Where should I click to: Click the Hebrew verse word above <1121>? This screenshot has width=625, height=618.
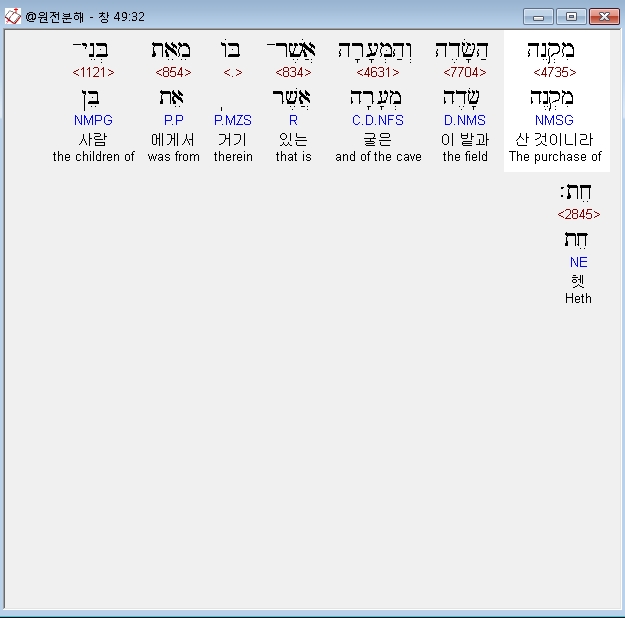[91, 51]
